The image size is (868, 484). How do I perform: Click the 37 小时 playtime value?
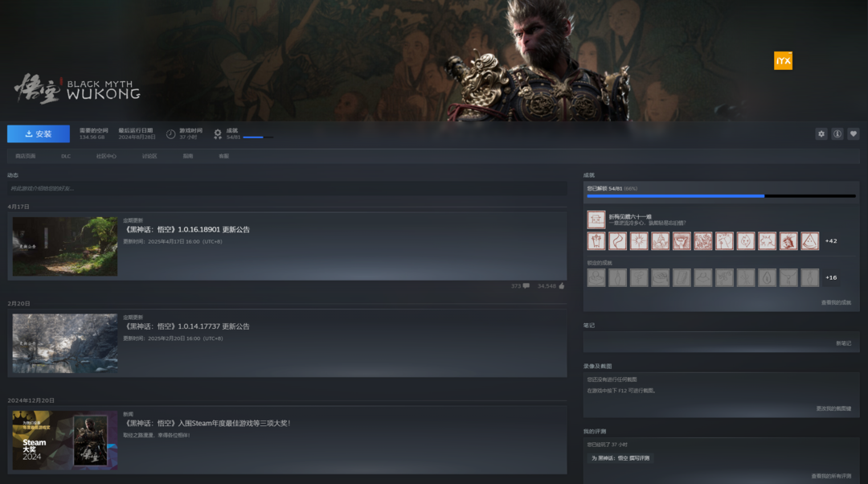pyautogui.click(x=188, y=137)
